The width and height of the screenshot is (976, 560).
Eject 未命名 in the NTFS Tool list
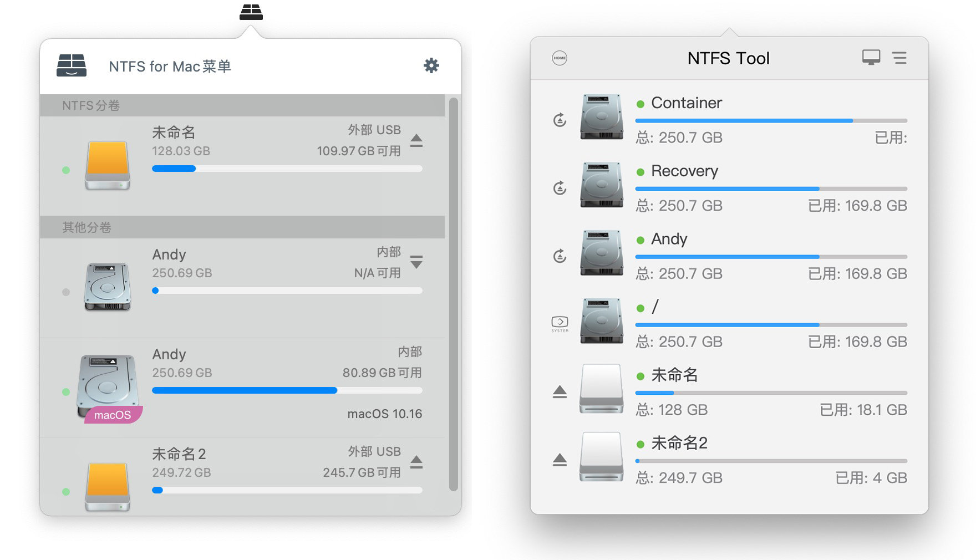click(560, 392)
